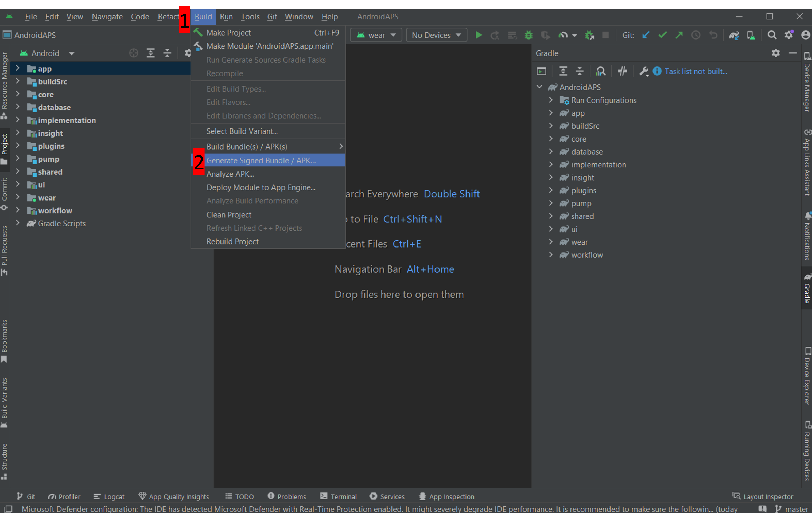Click the Stop square icon in toolbar
Viewport: 812px width, 513px height.
[x=606, y=35]
